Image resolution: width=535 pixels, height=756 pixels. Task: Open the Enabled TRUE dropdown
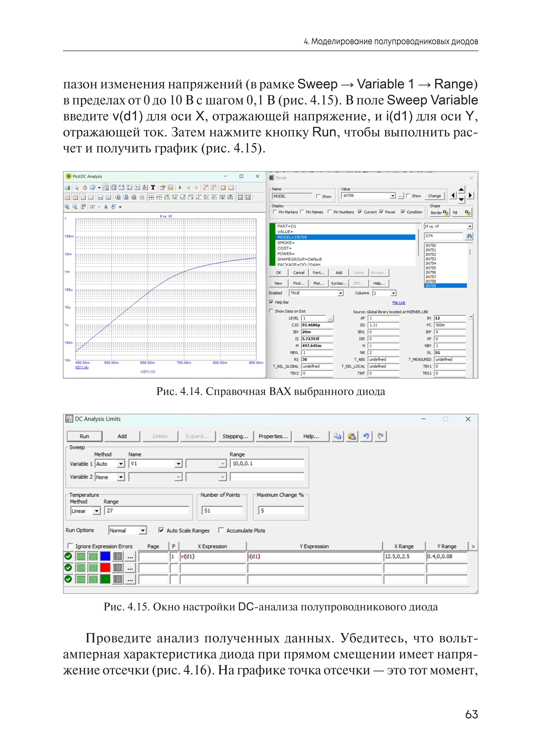click(340, 293)
